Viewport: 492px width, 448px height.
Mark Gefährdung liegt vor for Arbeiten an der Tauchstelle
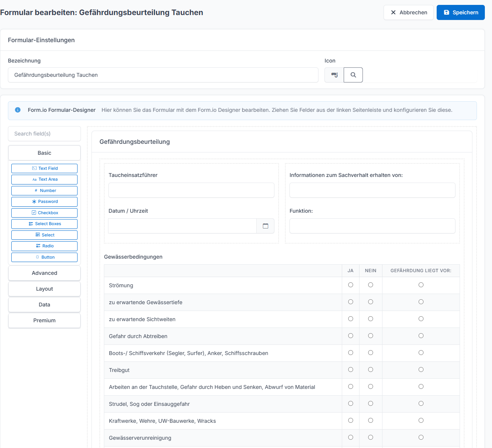click(x=421, y=387)
